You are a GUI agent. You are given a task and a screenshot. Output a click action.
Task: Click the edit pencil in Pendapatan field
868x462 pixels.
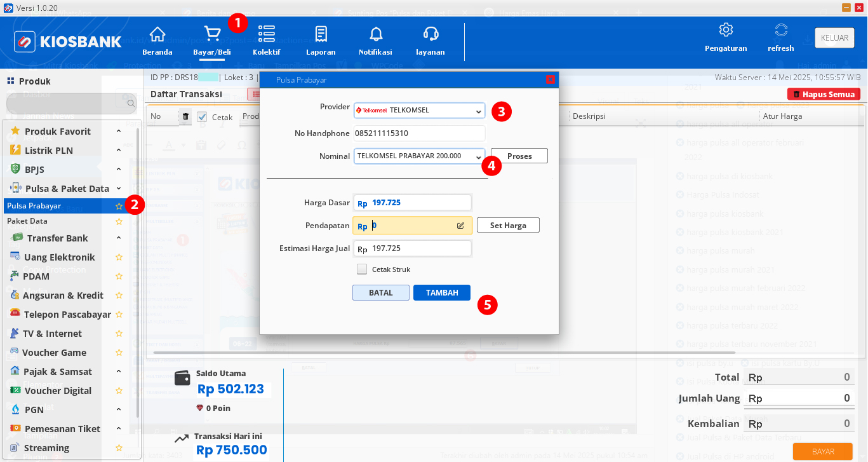click(460, 226)
